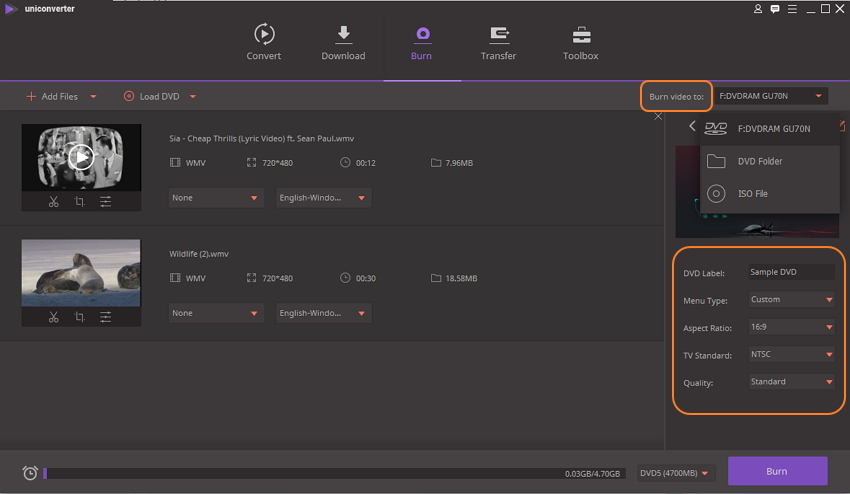Expand the Add Files dropdown arrow
This screenshot has width=850, height=494.
[x=93, y=97]
